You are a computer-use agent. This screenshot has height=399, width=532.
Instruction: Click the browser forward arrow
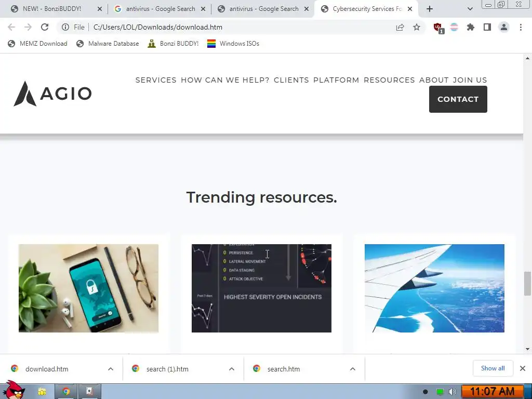(28, 27)
